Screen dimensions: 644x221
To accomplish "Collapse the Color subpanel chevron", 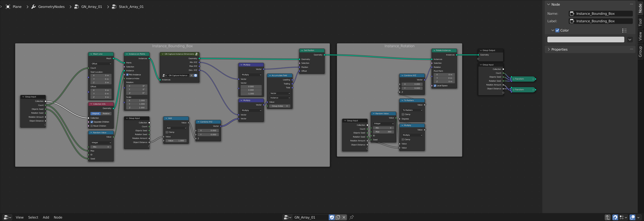I will point(553,30).
